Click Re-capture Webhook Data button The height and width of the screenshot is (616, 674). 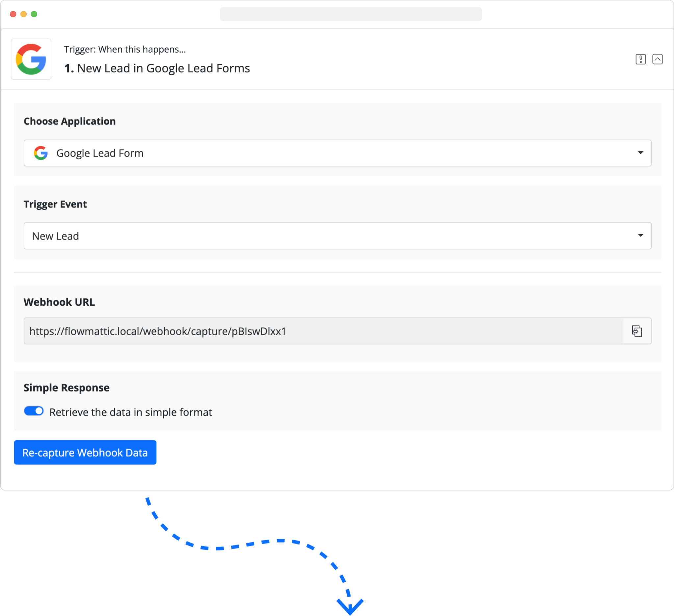point(85,452)
